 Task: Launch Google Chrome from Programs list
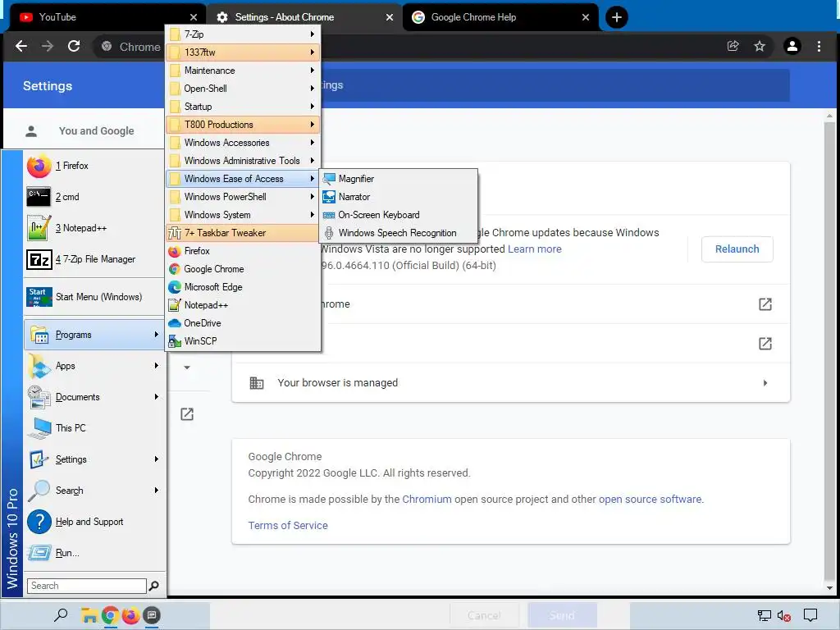tap(243, 269)
